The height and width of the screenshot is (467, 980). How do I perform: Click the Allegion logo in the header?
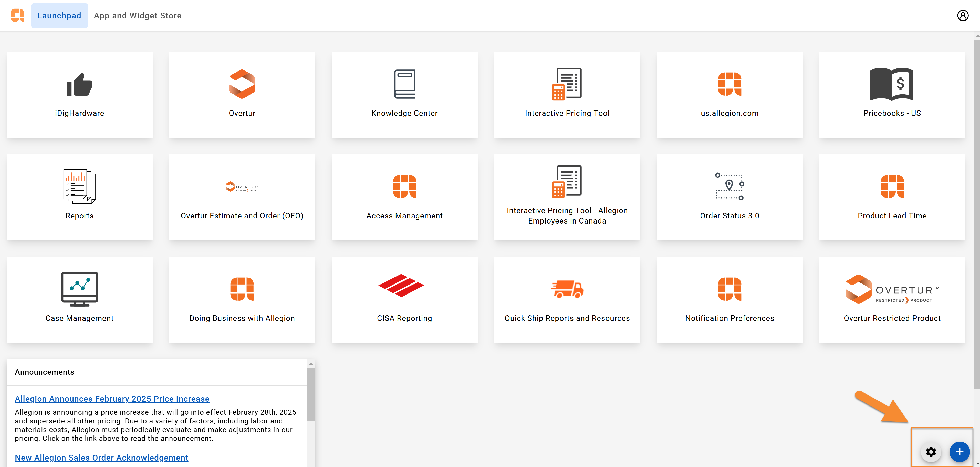[x=17, y=15]
